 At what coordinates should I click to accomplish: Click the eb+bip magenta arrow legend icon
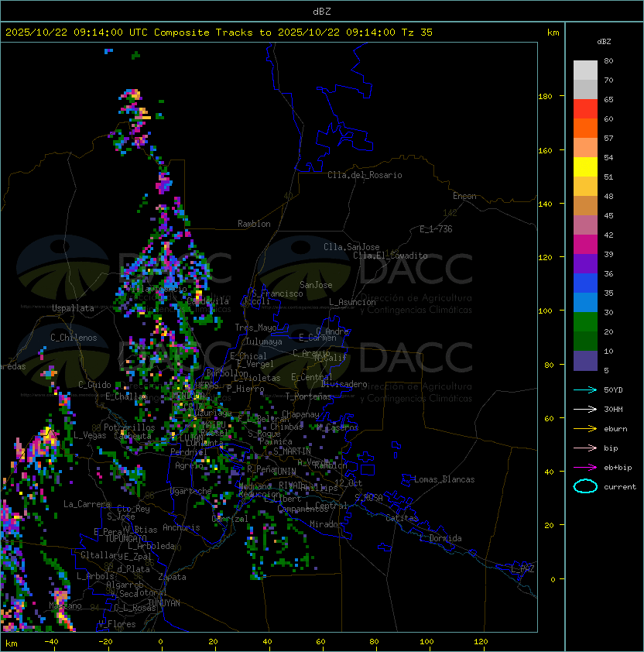[585, 468]
